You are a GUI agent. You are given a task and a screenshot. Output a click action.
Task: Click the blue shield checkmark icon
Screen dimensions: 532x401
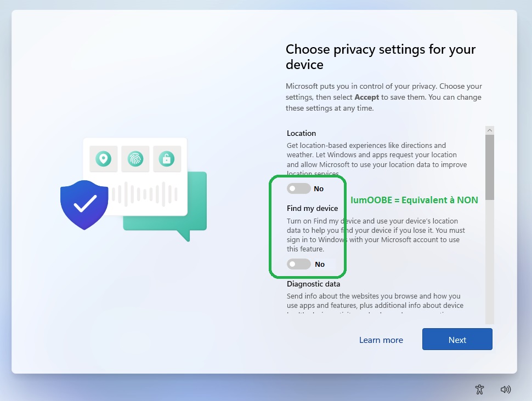[x=84, y=205]
